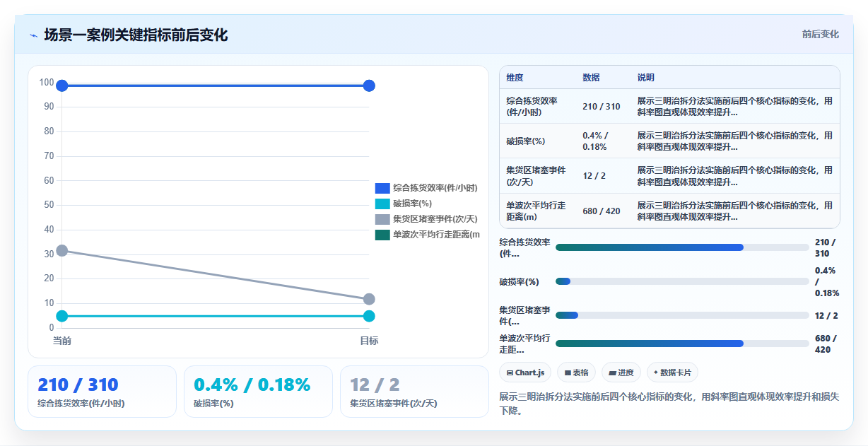Click table cell 综合拣货效率 (件/小时)
The width and height of the screenshot is (868, 446).
pos(538,106)
